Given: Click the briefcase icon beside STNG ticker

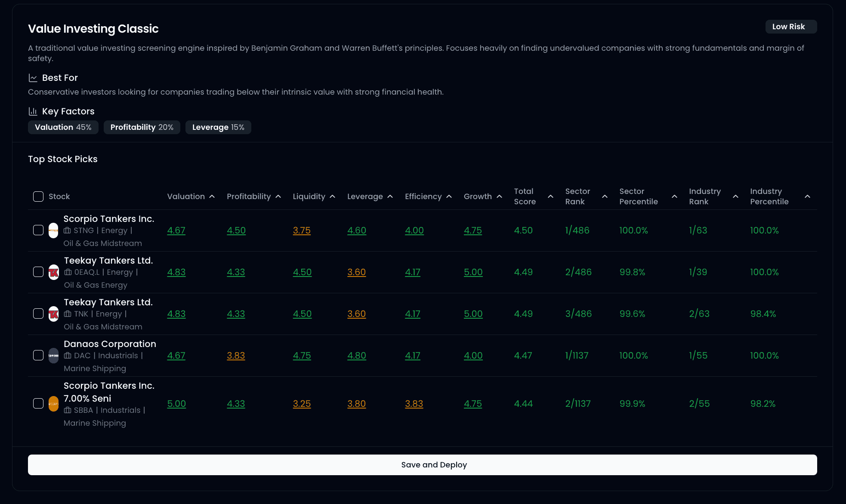Looking at the screenshot, I should pos(67,230).
